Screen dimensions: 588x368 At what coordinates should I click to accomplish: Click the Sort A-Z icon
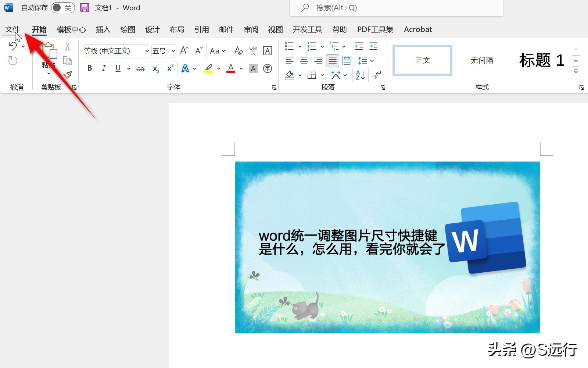361,75
